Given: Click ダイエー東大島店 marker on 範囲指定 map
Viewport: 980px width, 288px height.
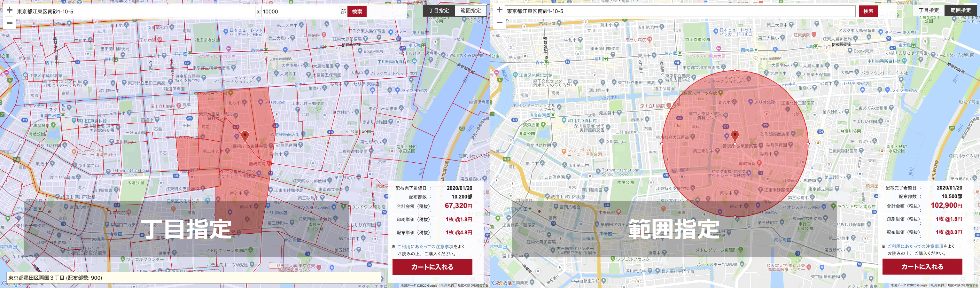Looking at the screenshot, I should click(x=880, y=32).
